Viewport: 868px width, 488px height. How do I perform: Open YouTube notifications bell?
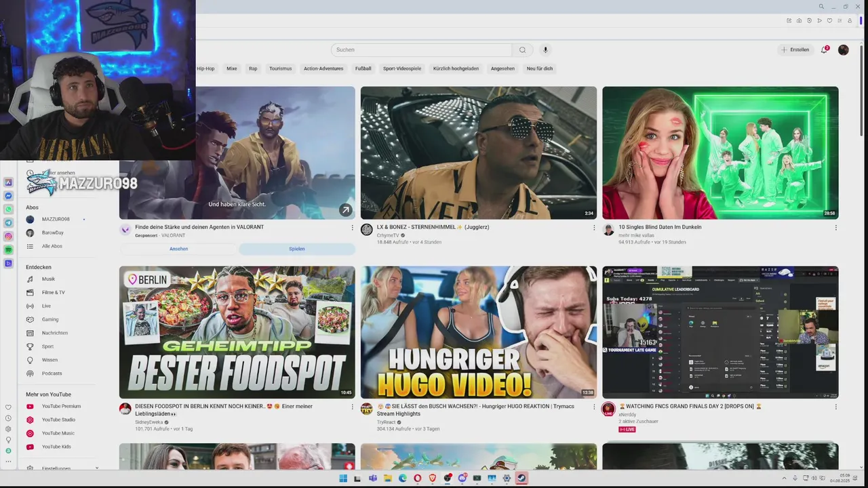[x=825, y=49]
